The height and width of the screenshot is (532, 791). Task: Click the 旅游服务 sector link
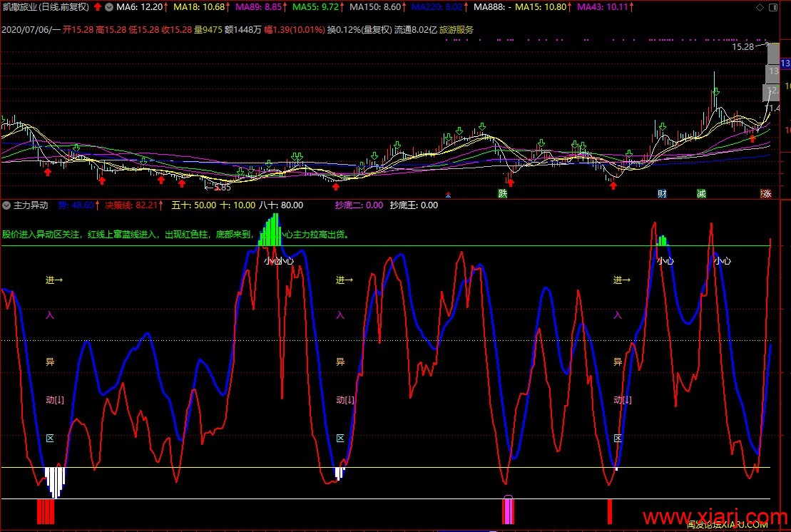[456, 30]
